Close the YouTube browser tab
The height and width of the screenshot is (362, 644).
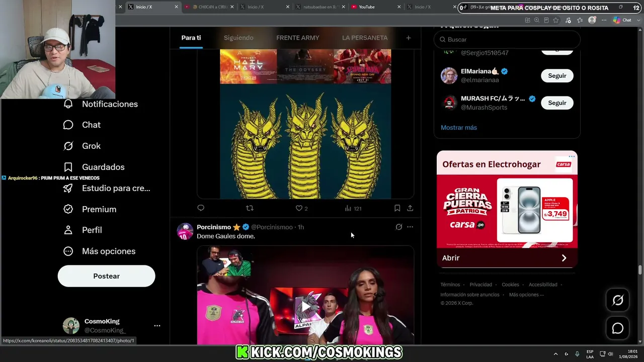point(399,7)
